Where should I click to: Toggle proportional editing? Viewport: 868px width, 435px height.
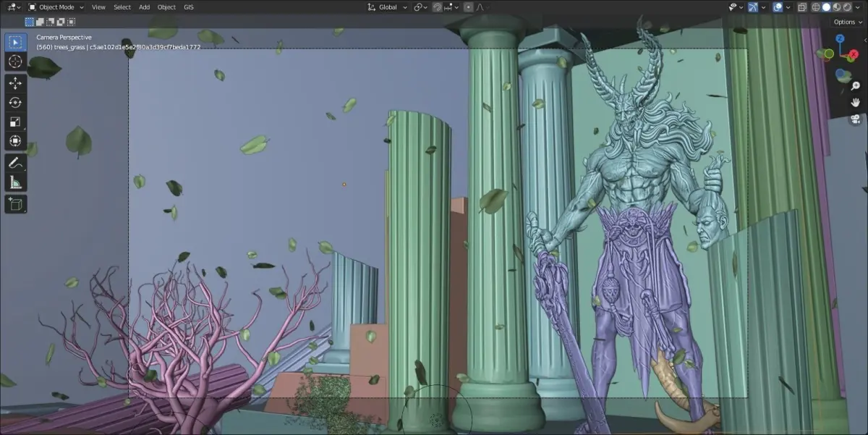pyautogui.click(x=468, y=7)
